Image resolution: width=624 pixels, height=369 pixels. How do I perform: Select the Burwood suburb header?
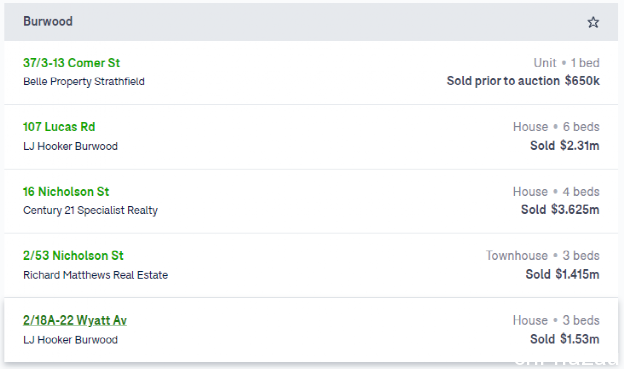[x=48, y=21]
